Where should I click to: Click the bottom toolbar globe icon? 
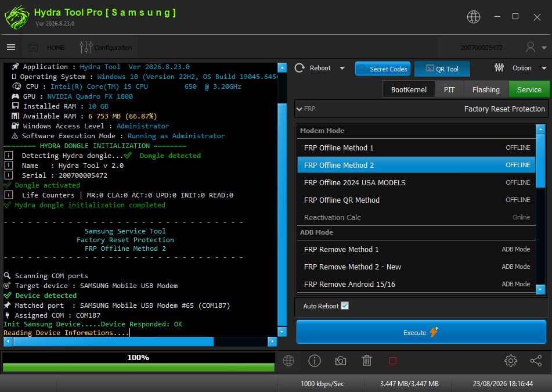coord(288,361)
